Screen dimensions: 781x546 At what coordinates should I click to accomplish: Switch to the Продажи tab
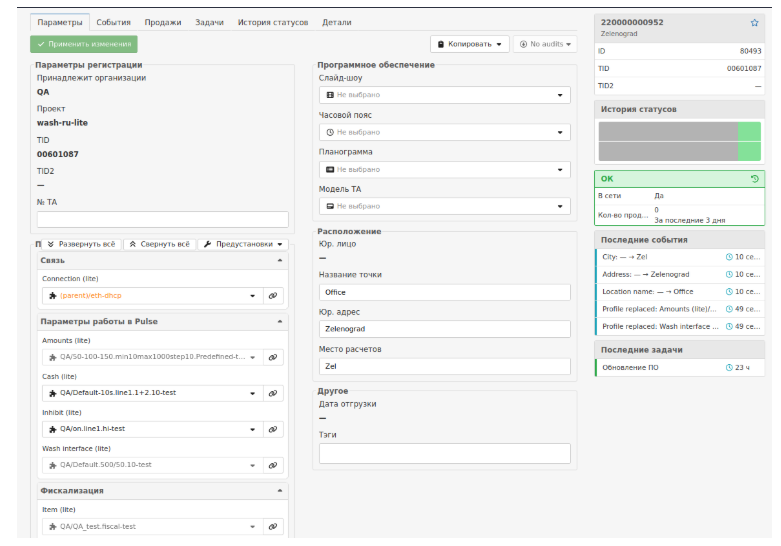click(x=163, y=22)
